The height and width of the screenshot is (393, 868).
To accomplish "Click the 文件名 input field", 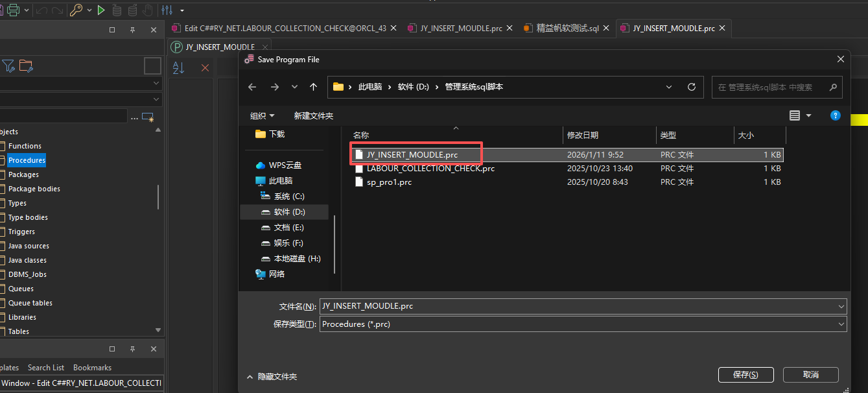I will (583, 306).
